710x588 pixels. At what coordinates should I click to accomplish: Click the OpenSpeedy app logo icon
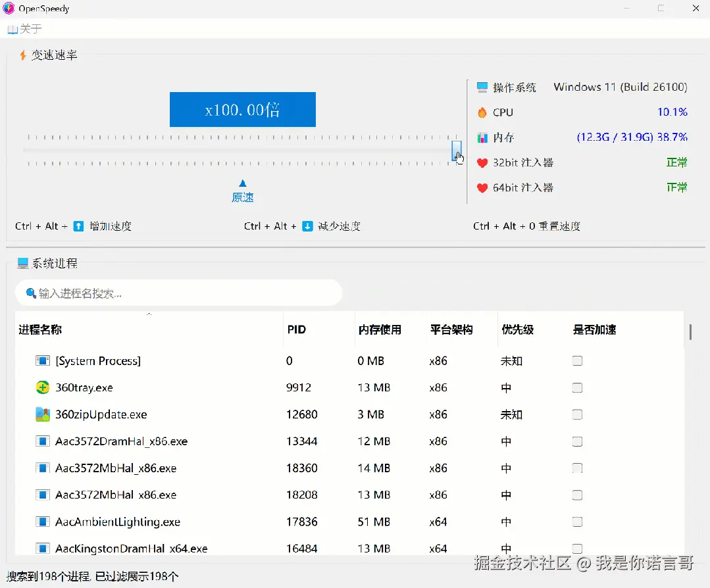[x=9, y=8]
